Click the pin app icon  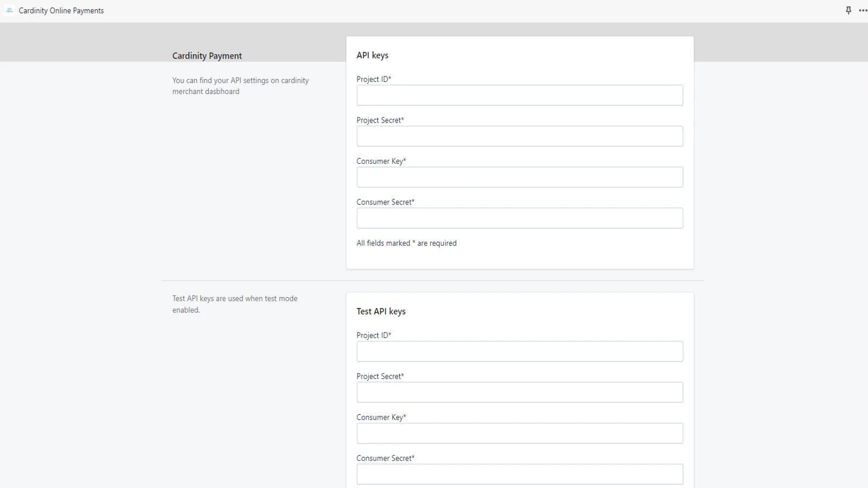[848, 10]
